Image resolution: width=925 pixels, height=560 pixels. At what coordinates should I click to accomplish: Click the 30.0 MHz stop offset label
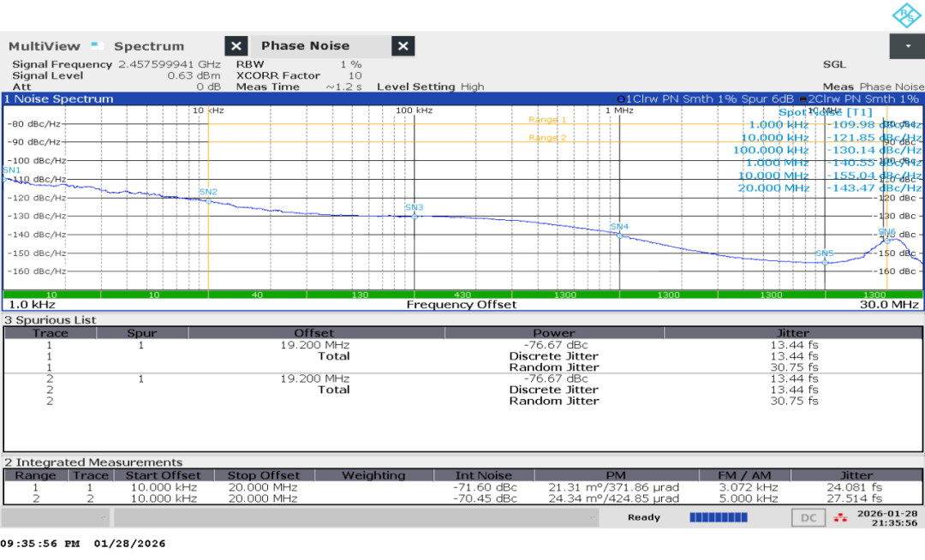pyautogui.click(x=889, y=304)
